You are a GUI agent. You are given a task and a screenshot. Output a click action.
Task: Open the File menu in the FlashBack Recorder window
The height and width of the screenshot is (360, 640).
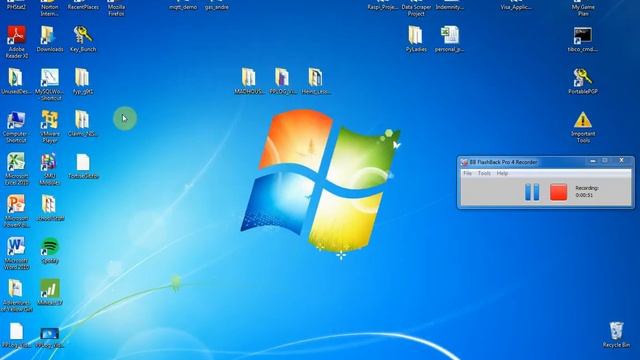coord(467,173)
